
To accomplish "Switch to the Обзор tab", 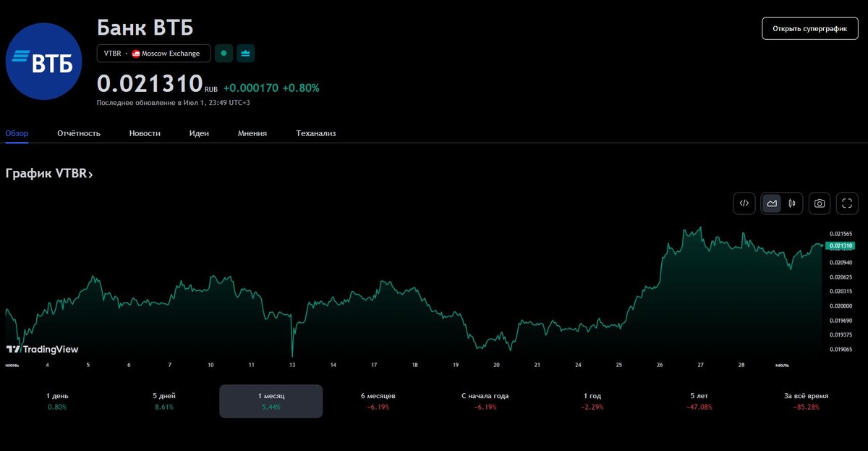I will (x=17, y=133).
